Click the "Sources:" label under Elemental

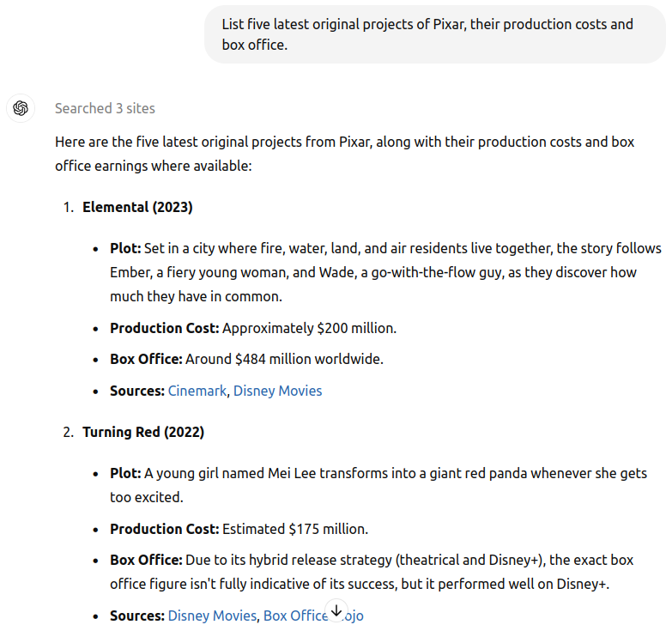137,391
